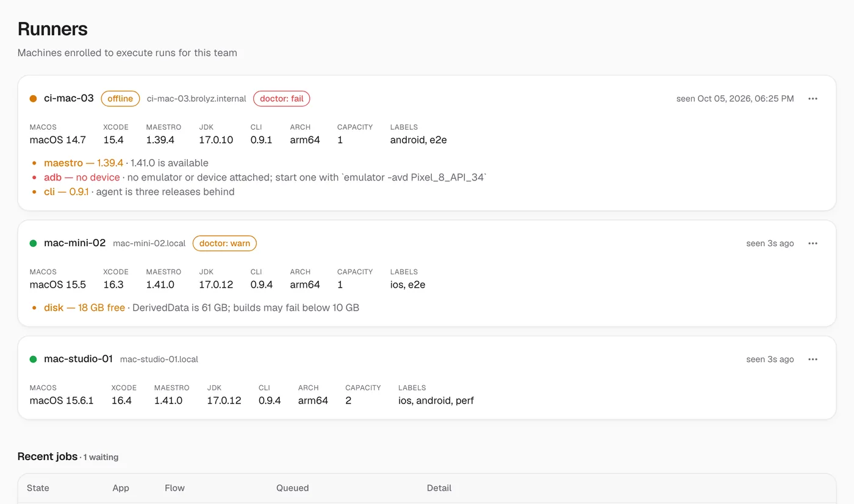Click the "macOS 15.6.1" value
This screenshot has height=504, width=854.
pos(62,400)
